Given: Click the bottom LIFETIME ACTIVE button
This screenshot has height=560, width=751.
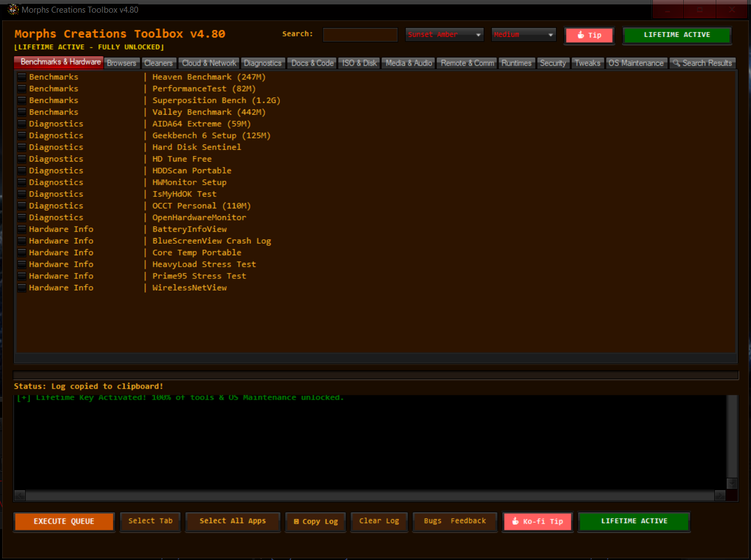Looking at the screenshot, I should [634, 521].
